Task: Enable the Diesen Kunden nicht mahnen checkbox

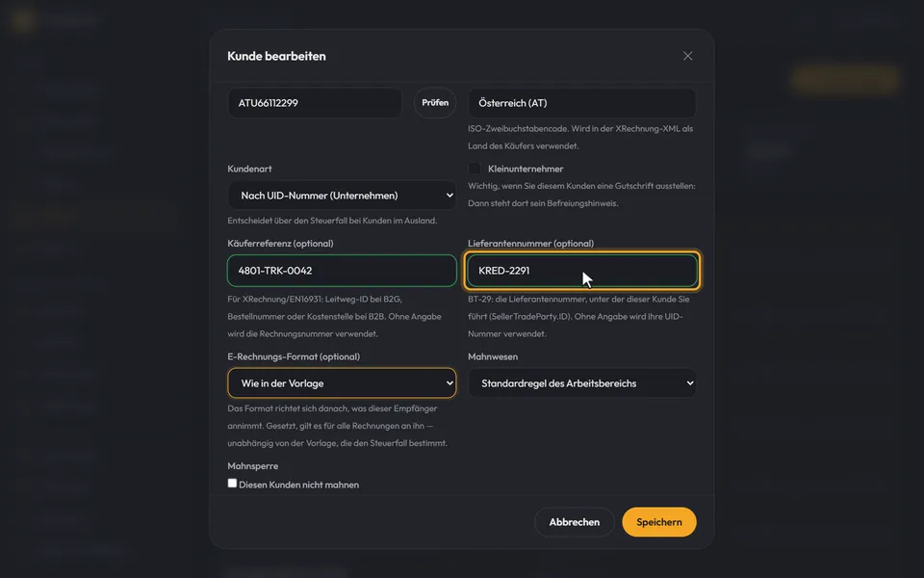Action: coord(232,483)
